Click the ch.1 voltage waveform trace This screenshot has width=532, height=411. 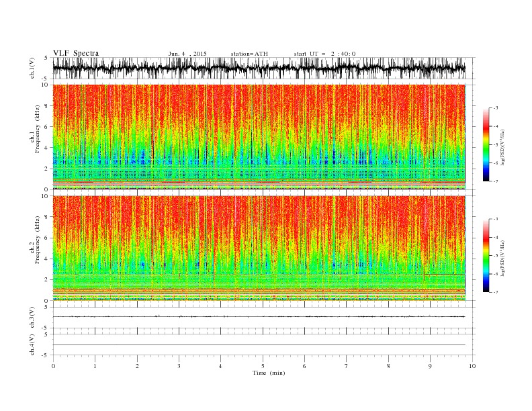pyautogui.click(x=259, y=68)
